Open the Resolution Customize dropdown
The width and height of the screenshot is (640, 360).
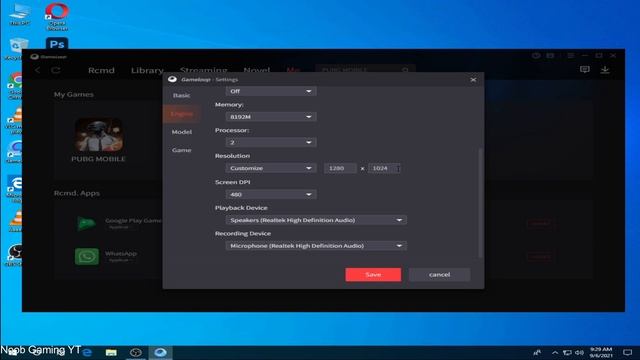coord(271,168)
